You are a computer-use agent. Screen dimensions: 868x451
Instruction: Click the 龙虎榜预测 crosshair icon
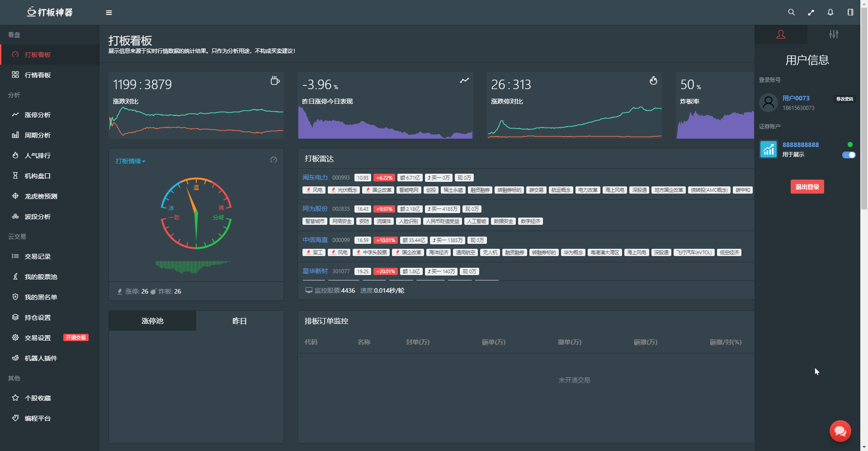[15, 196]
